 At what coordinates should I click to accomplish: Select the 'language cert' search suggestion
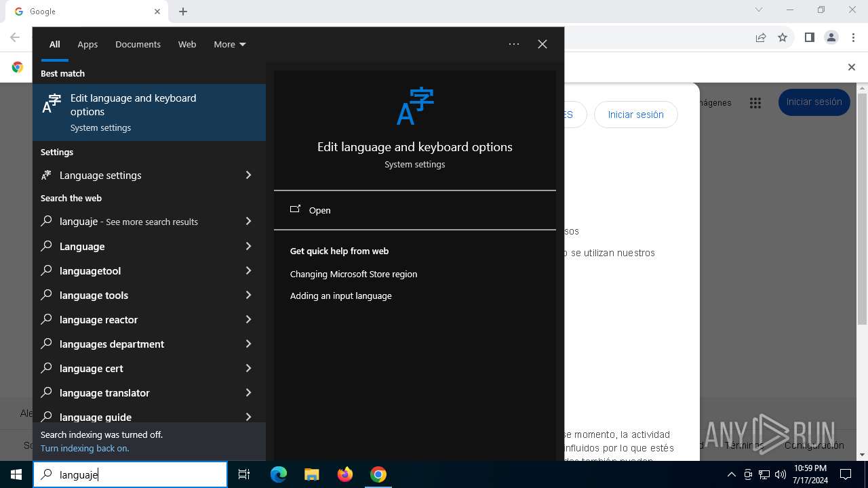point(149,368)
